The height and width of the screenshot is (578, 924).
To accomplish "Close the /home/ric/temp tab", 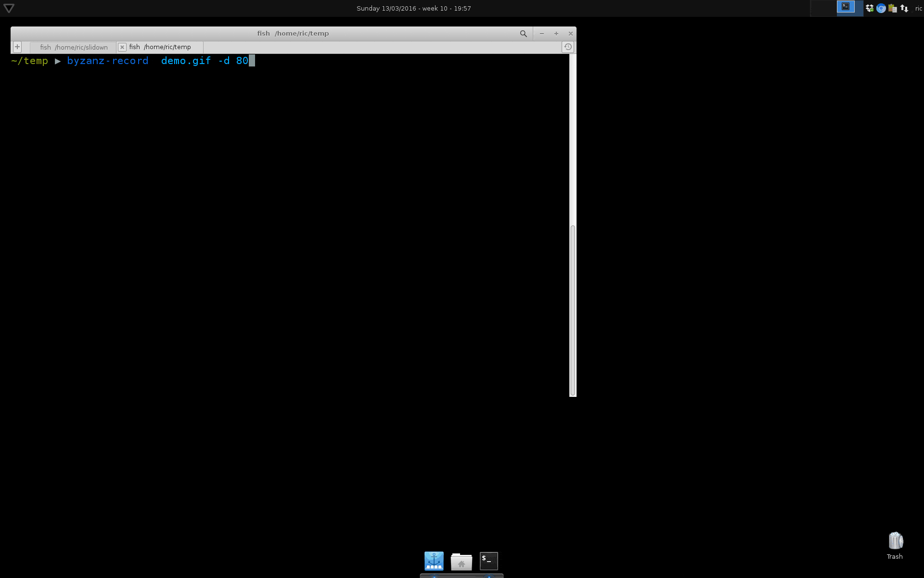I will [x=122, y=47].
